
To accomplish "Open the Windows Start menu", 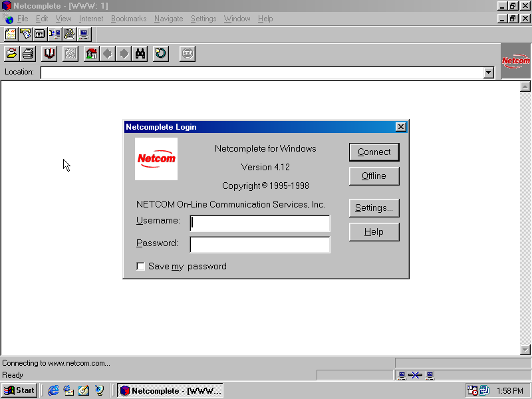I will [19, 390].
